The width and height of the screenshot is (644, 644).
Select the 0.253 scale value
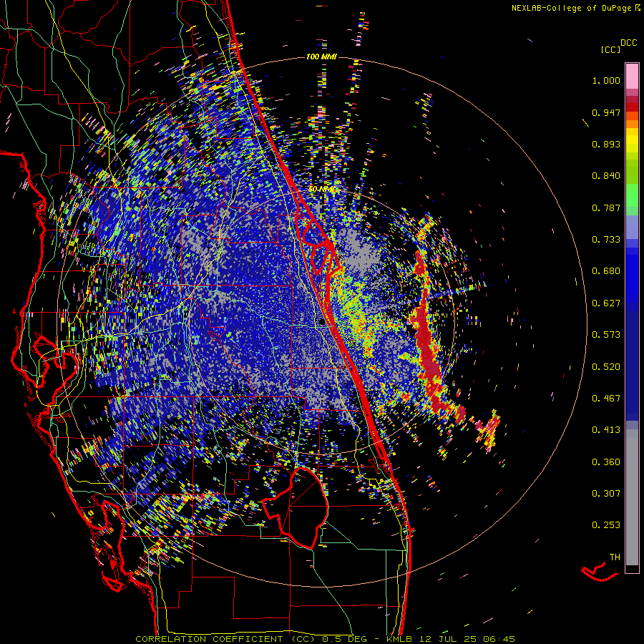pyautogui.click(x=606, y=525)
